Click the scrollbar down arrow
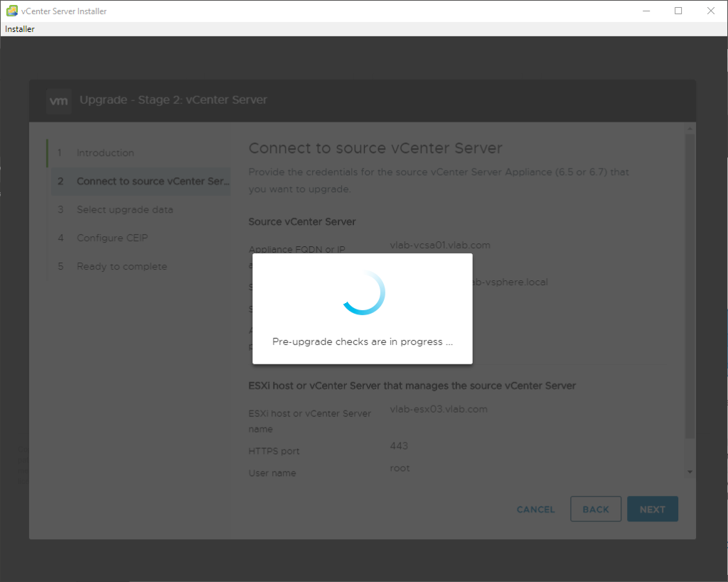 coord(690,472)
